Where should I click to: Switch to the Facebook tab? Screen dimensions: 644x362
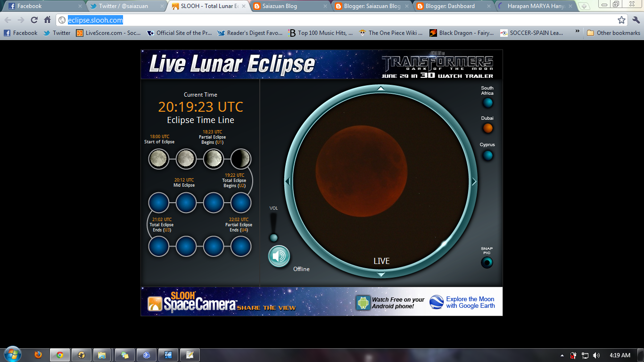point(44,6)
